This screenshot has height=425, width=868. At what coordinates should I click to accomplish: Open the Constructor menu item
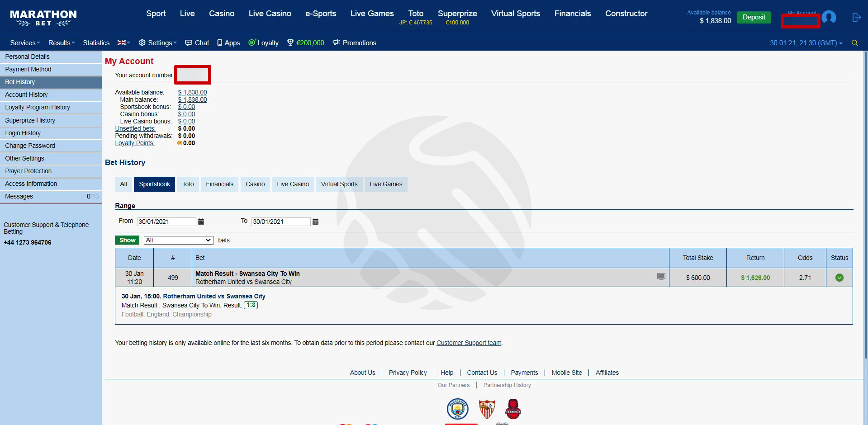[626, 14]
